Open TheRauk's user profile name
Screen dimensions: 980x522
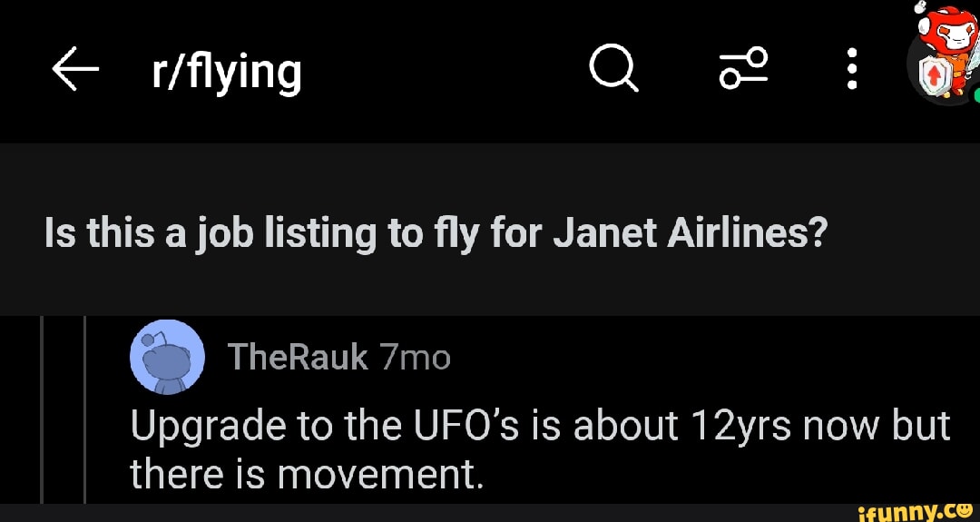coord(299,358)
